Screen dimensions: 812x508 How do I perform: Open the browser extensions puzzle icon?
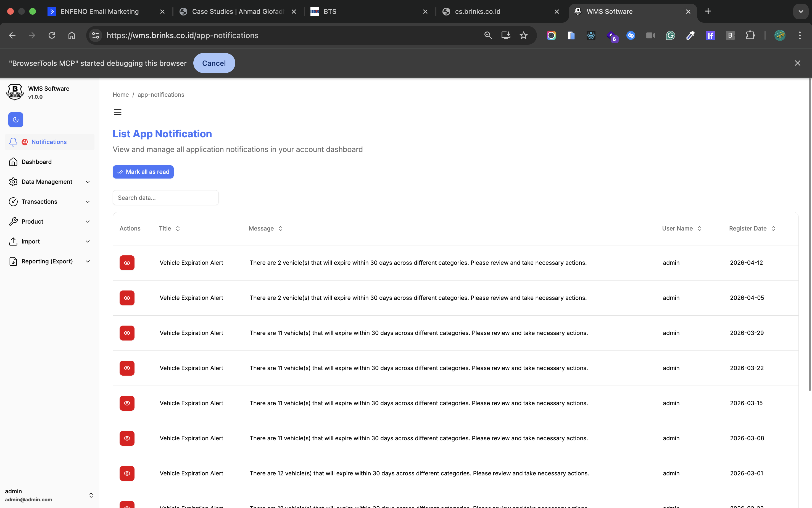pos(750,35)
